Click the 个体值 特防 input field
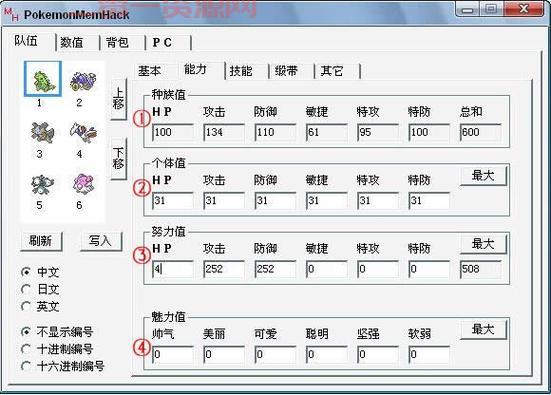Viewport: 551px width, 395px height. click(x=429, y=201)
